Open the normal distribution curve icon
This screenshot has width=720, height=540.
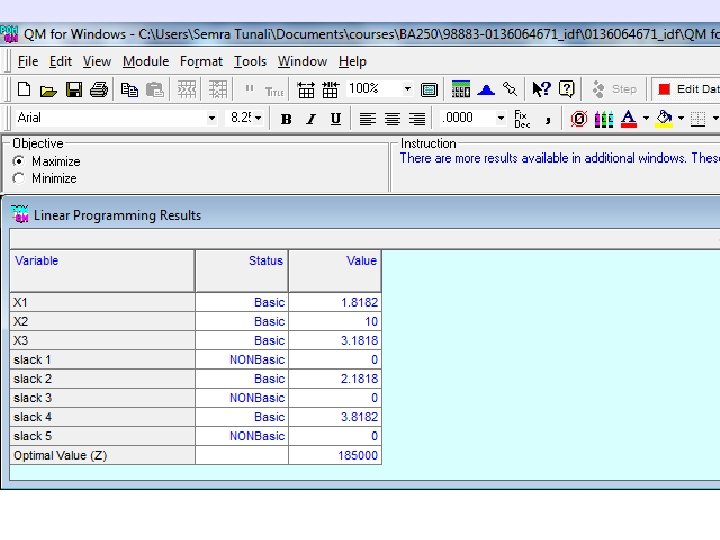tap(485, 90)
